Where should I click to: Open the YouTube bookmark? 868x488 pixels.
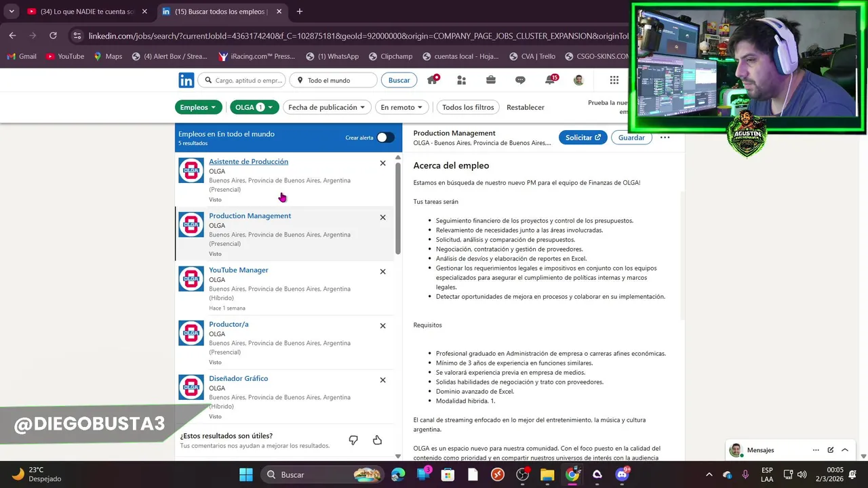tap(65, 56)
